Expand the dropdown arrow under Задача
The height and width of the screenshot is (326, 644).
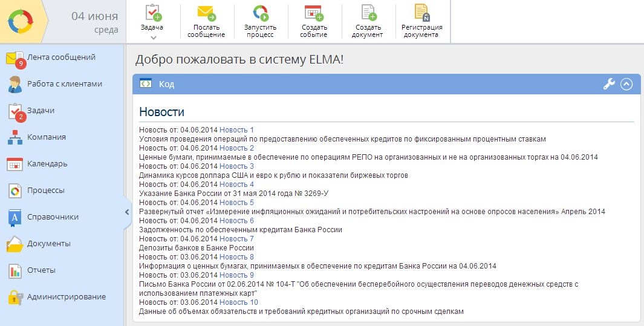[154, 37]
